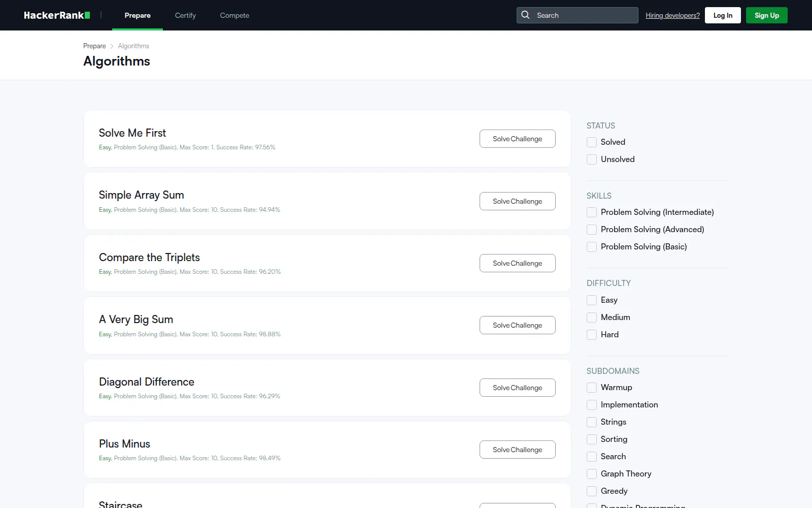Open the Solve Me First challenge title
This screenshot has width=812, height=508.
click(x=132, y=133)
